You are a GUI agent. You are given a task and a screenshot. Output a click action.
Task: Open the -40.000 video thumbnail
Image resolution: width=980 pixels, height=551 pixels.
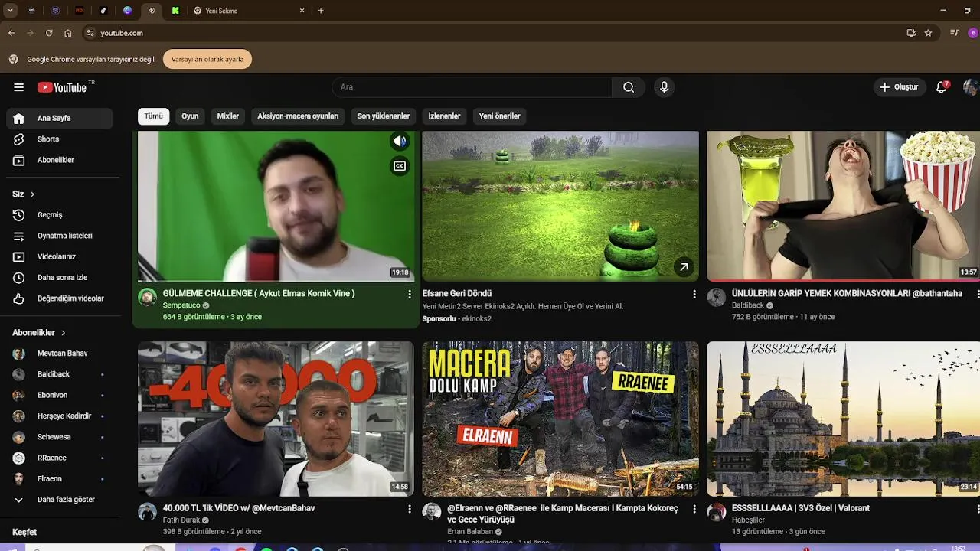(x=276, y=419)
